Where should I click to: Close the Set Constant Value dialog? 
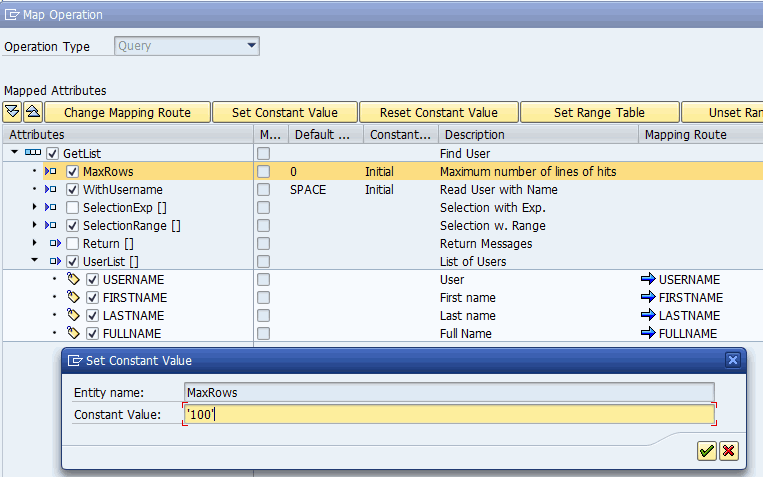[x=733, y=360]
